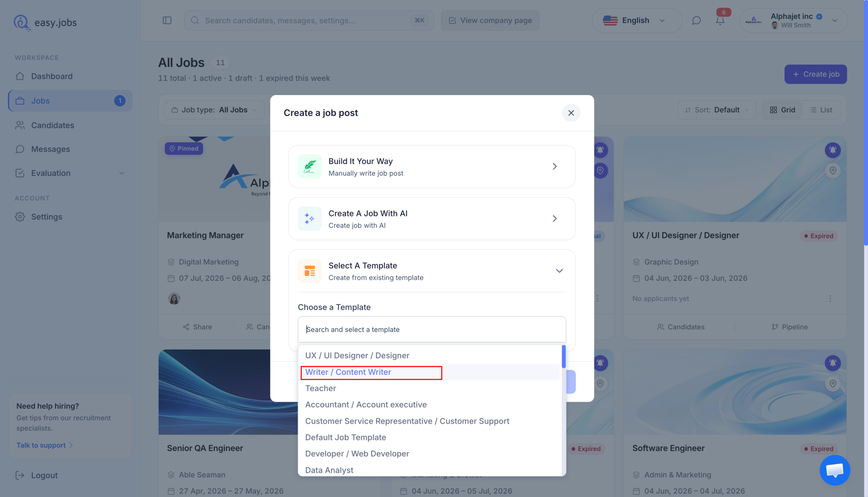Viewport: 868px width, 497px height.
Task: Select Writer / Content Writer template
Action: pos(429,372)
